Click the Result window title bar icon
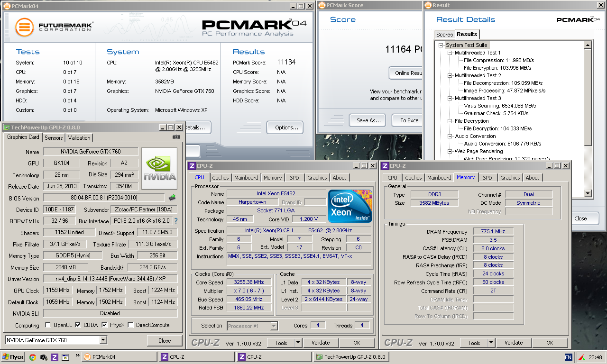 [x=428, y=5]
